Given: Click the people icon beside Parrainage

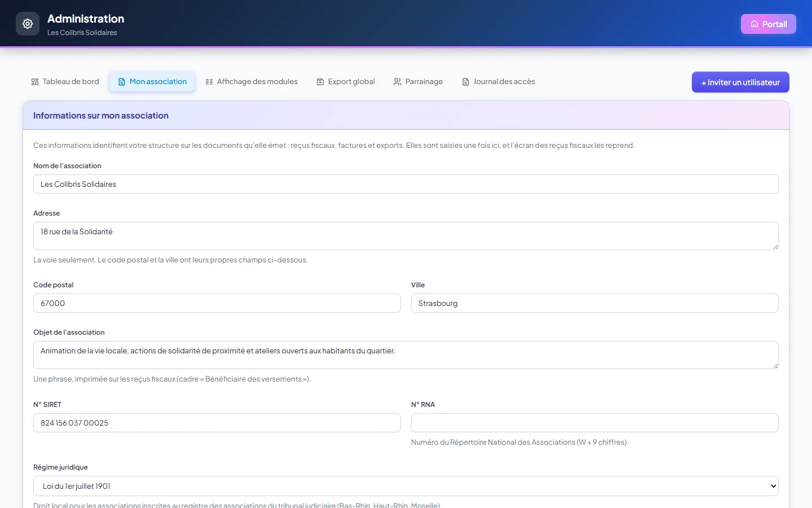Looking at the screenshot, I should tap(398, 82).
